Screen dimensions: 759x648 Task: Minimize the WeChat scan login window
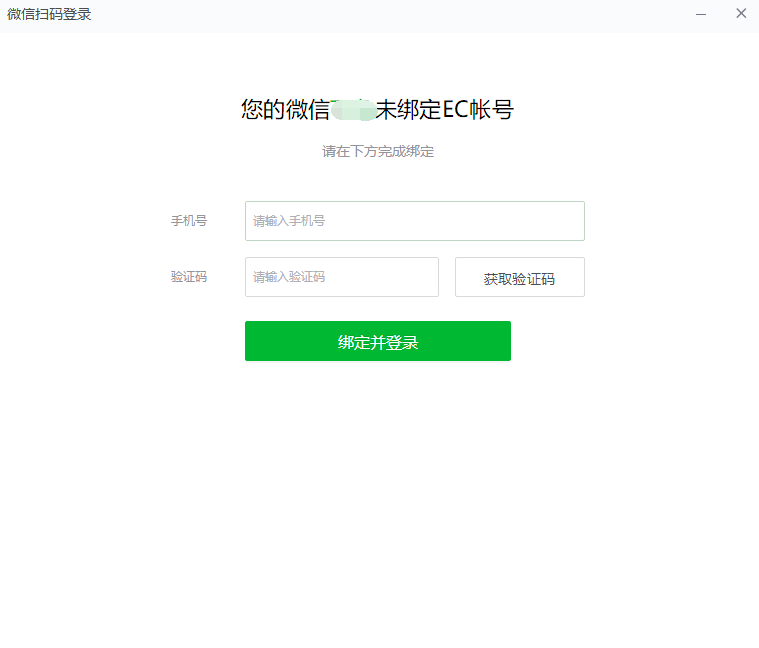(701, 14)
